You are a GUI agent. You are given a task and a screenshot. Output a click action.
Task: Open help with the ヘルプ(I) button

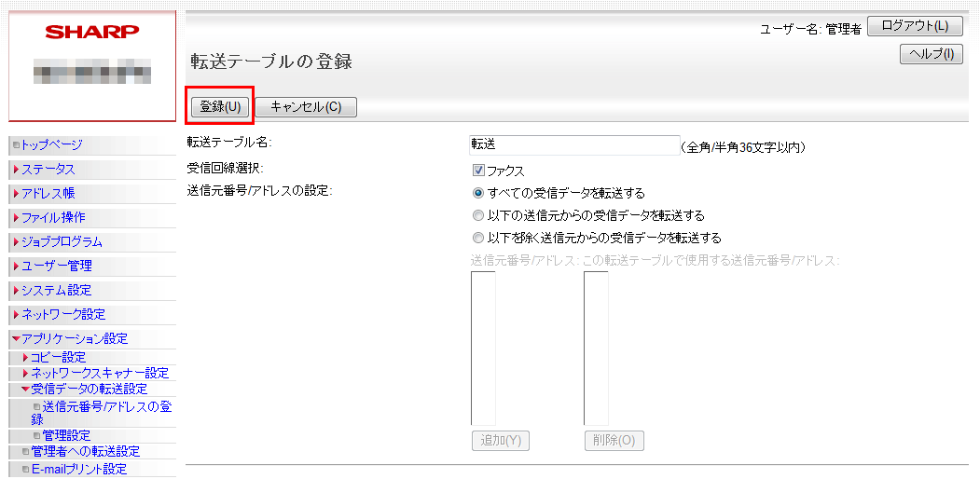click(x=931, y=54)
